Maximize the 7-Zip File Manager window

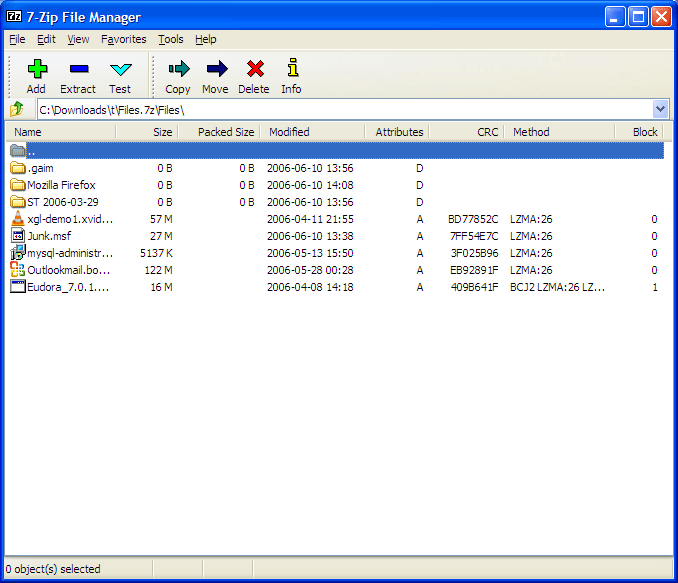[638, 17]
